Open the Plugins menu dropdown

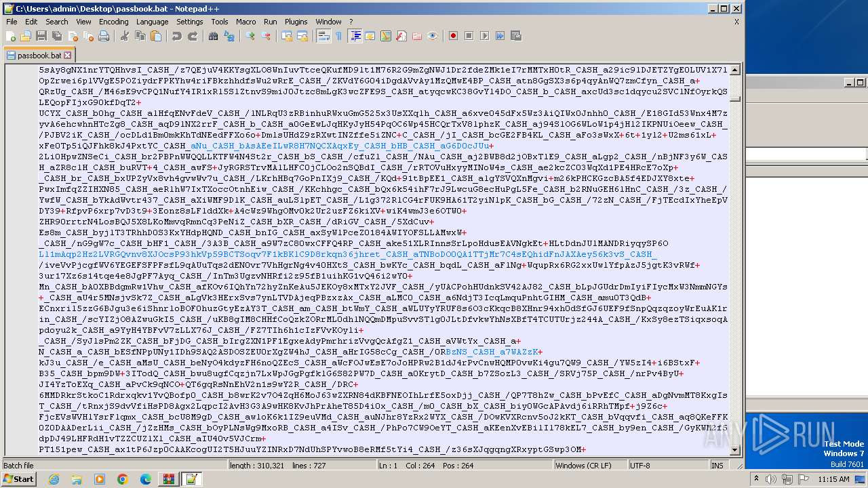pyautogui.click(x=296, y=22)
